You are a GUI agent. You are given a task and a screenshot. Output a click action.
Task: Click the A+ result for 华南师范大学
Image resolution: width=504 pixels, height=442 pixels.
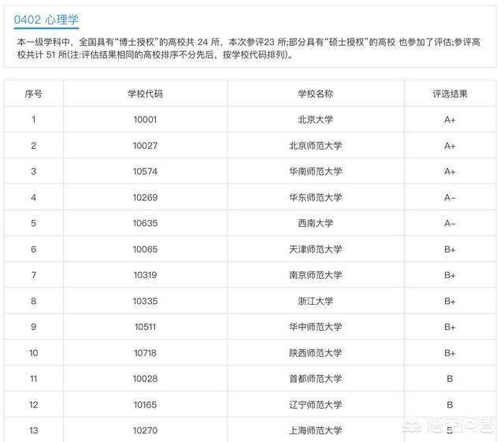point(450,172)
